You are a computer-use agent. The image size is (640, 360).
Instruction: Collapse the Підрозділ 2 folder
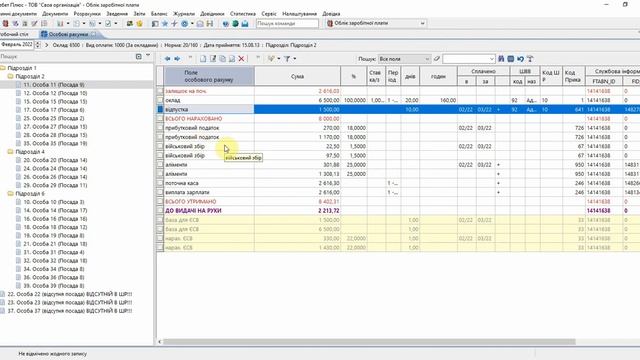[10, 76]
